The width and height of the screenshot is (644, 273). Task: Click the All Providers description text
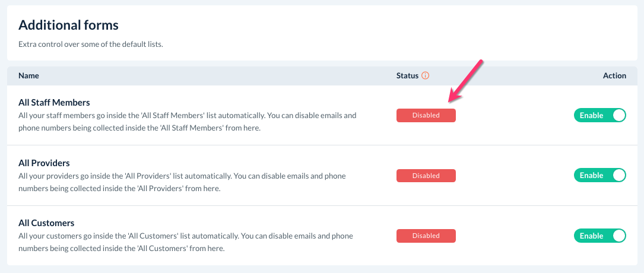182,182
